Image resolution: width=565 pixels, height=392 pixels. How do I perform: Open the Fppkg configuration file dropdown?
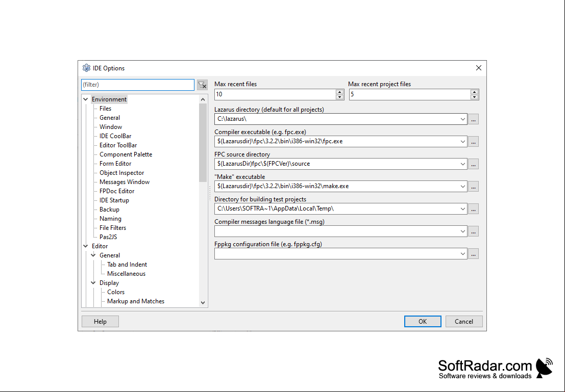pos(462,254)
